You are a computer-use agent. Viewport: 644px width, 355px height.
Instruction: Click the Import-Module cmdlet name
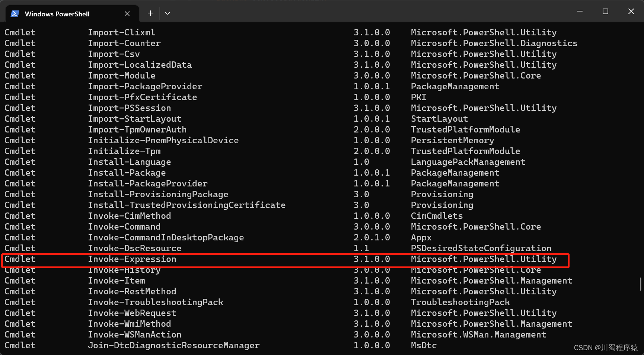tap(122, 76)
